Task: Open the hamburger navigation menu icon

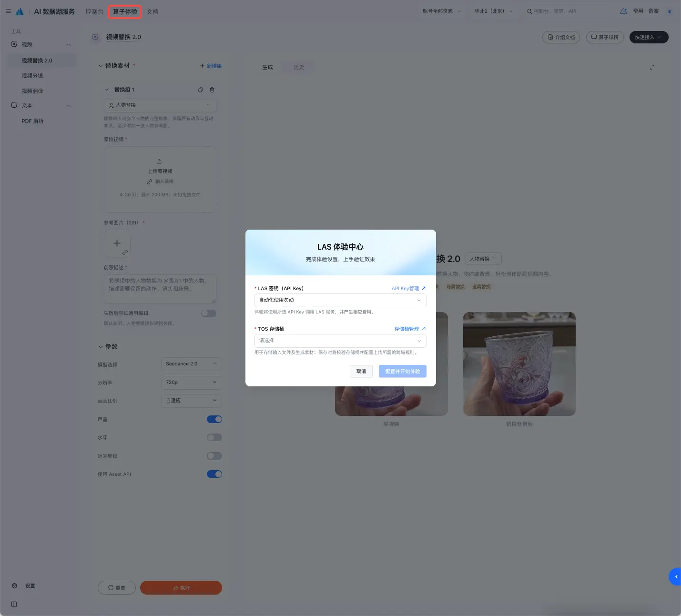Action: [x=8, y=11]
